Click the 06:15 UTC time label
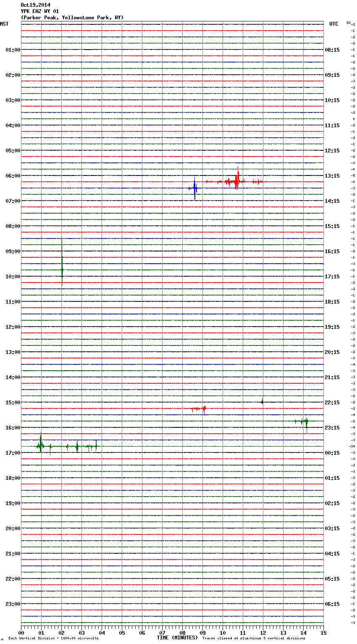357x644 pixels. tap(332, 604)
